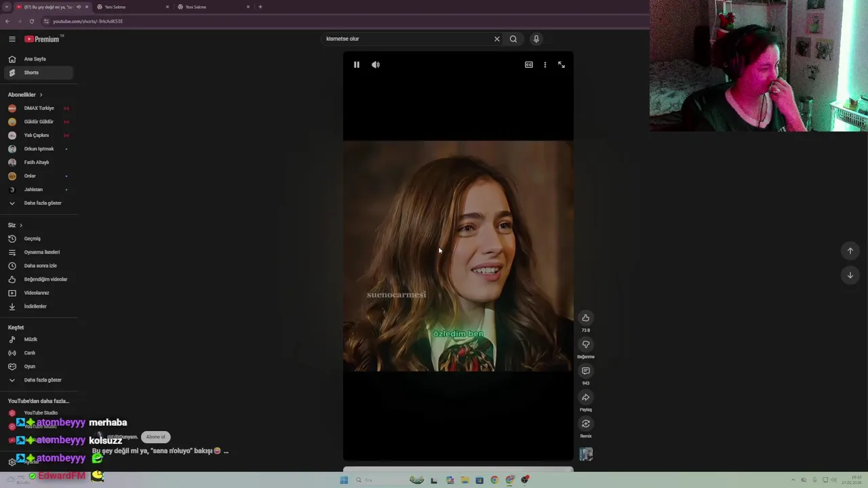
Task: Open the YouTube hamburger guide menu
Action: point(12,39)
